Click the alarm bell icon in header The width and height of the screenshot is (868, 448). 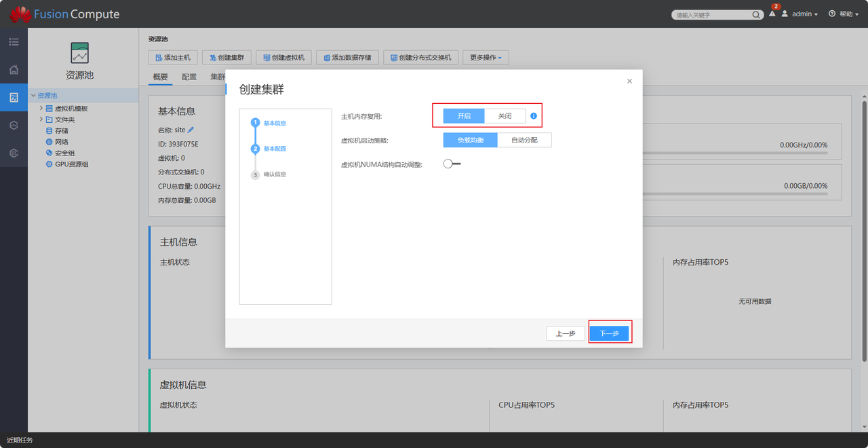(772, 14)
